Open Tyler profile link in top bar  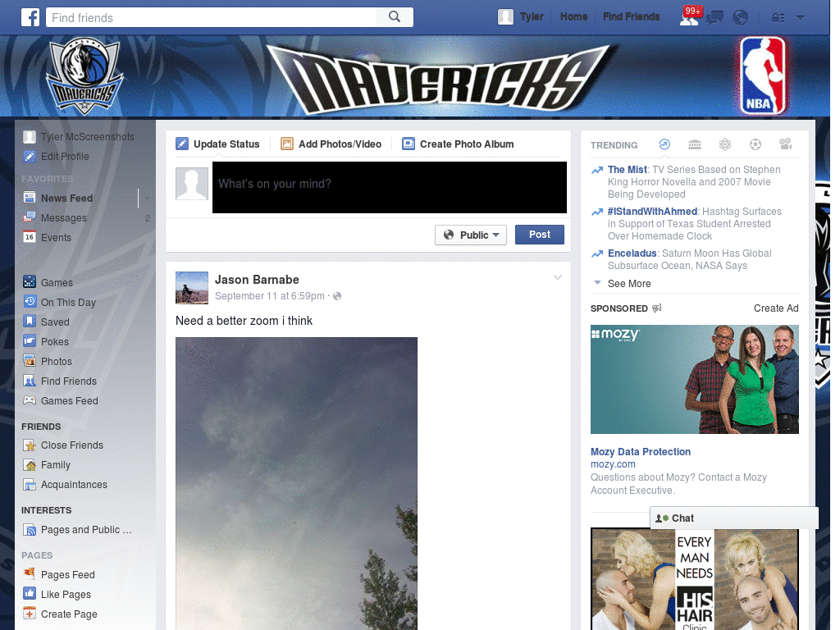532,16
